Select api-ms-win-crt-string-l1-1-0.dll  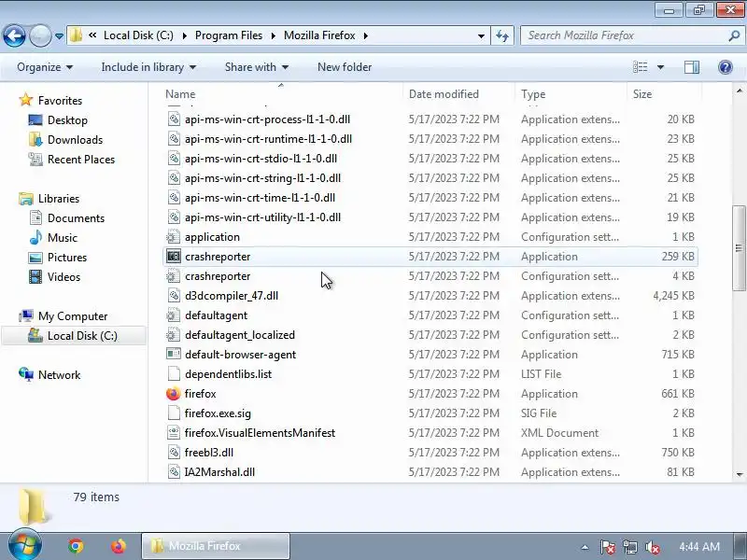(x=262, y=178)
